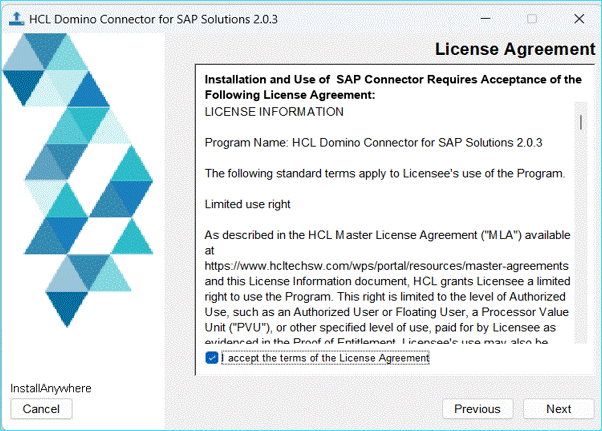Click the 'following standard terms apply' sentence
The width and height of the screenshot is (602, 431).
385,173
